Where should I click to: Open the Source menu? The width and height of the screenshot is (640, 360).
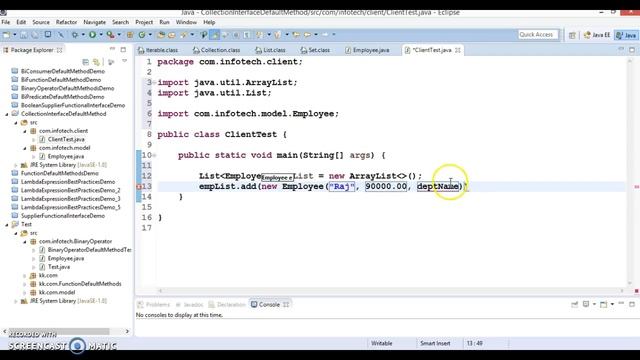(x=41, y=22)
